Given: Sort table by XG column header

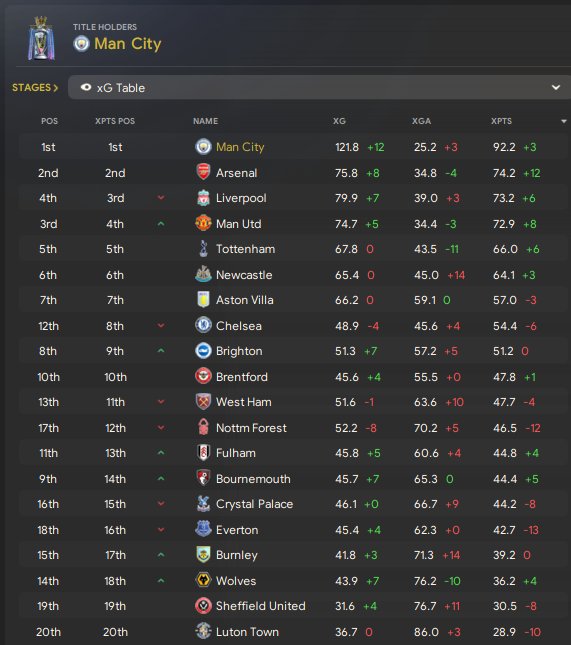Looking at the screenshot, I should 339,121.
